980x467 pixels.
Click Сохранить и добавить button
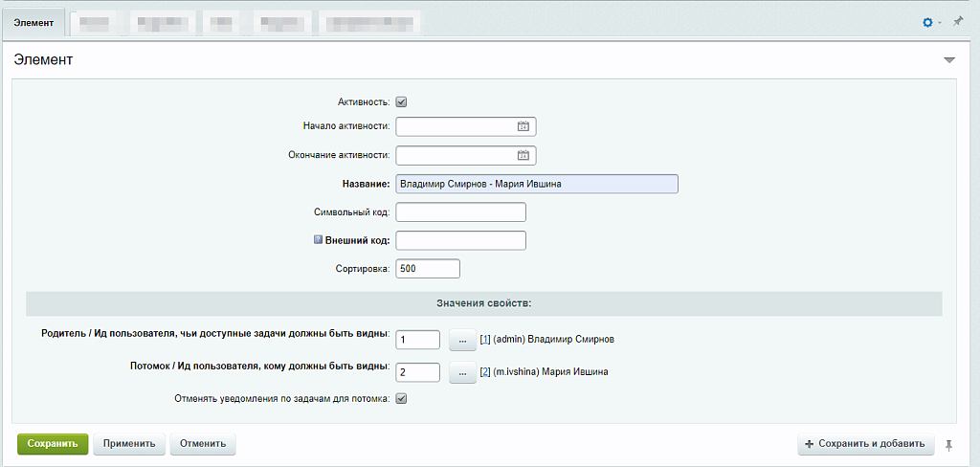865,444
